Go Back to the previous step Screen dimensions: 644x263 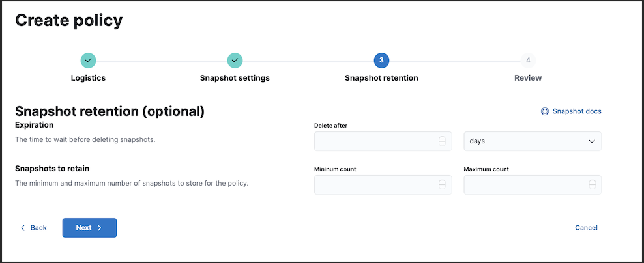34,228
